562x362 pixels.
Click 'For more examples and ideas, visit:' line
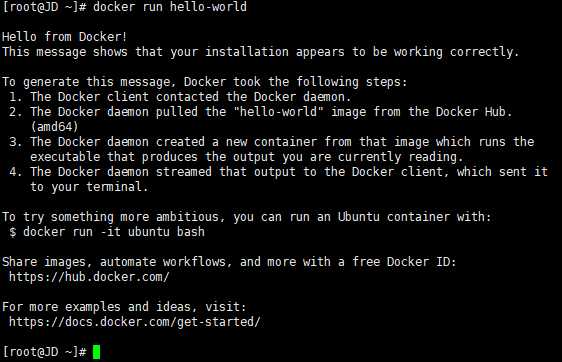pos(124,307)
